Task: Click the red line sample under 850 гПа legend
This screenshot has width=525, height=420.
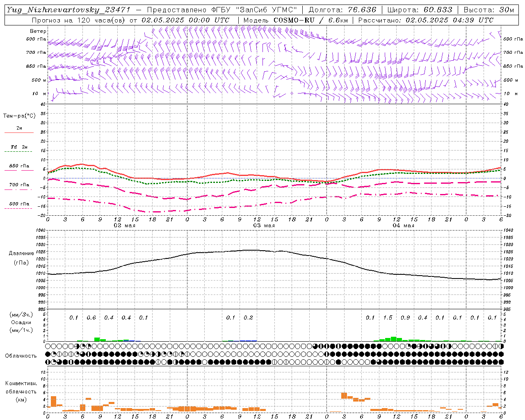Action: click(19, 171)
